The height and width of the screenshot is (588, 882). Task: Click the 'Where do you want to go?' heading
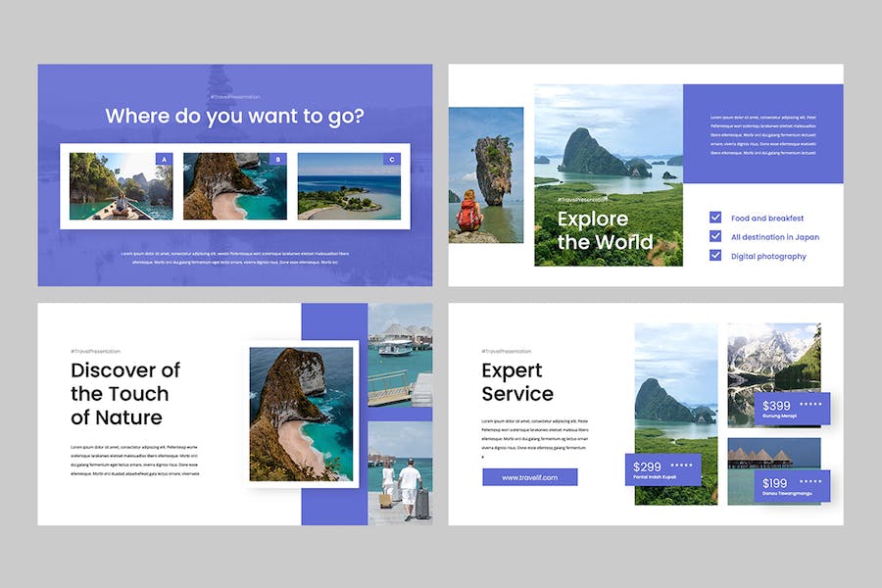(x=234, y=116)
